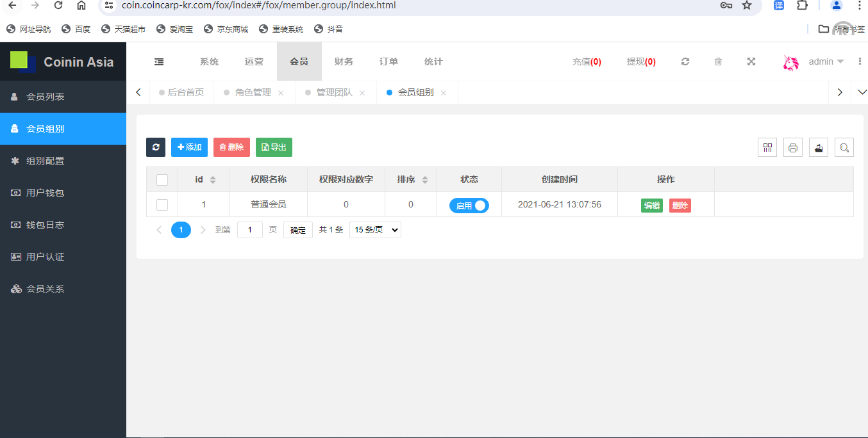The width and height of the screenshot is (868, 438).
Task: Toggle the 启用 status switch off
Action: point(469,206)
